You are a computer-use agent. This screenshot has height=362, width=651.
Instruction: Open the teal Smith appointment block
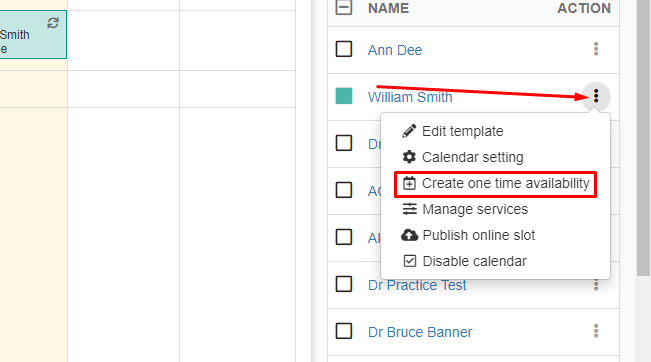point(33,35)
